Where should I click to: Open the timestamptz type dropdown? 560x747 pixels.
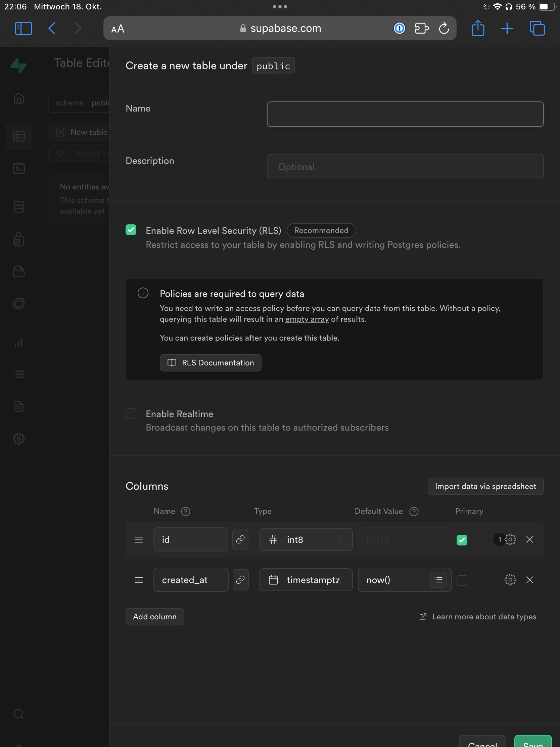[x=306, y=580]
